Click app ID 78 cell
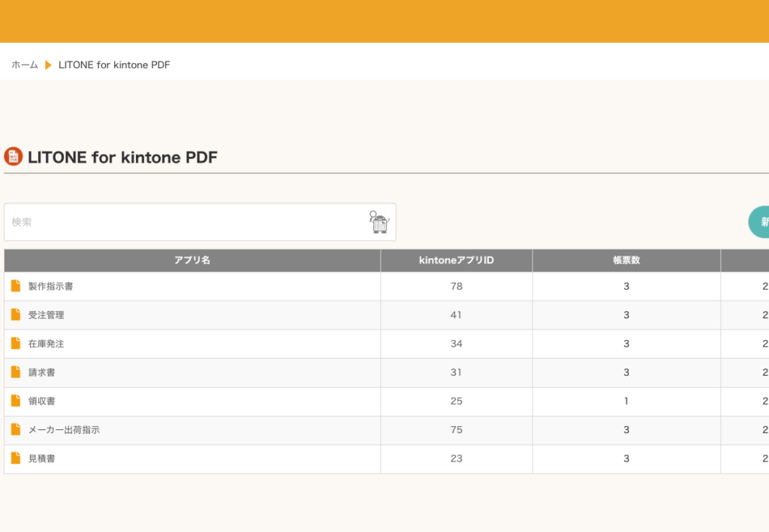The height and width of the screenshot is (532, 769). (457, 286)
